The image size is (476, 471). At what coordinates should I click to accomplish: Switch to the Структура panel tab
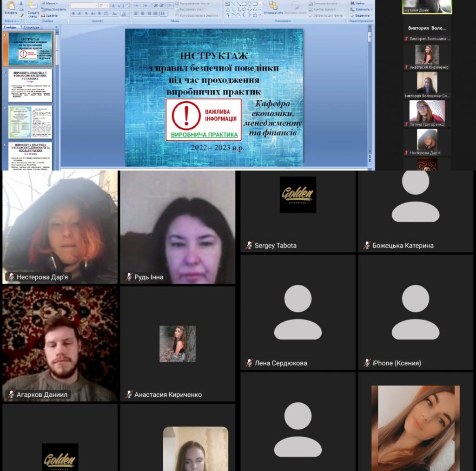pyautogui.click(x=32, y=27)
